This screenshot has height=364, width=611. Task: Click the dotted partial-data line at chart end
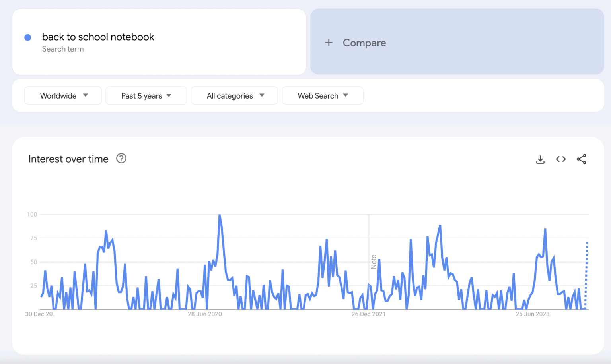click(586, 274)
